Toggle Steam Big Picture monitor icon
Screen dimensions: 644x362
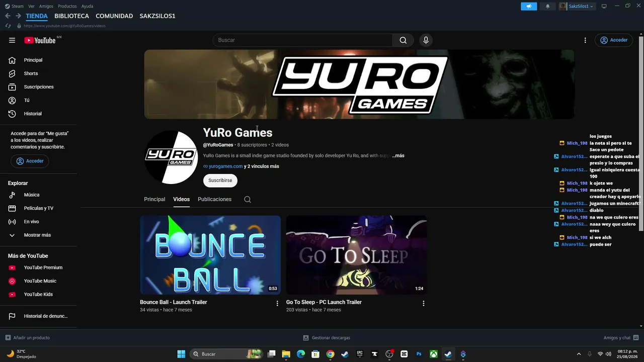point(604,6)
